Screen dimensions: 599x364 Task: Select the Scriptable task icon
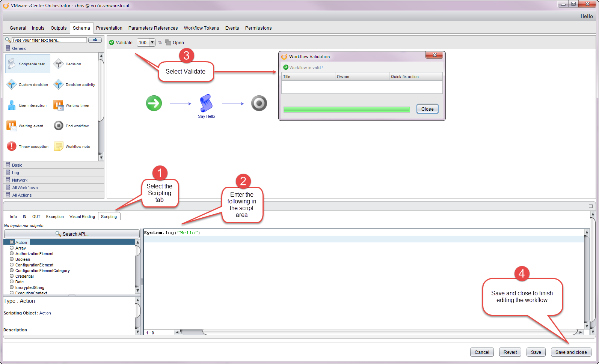12,64
